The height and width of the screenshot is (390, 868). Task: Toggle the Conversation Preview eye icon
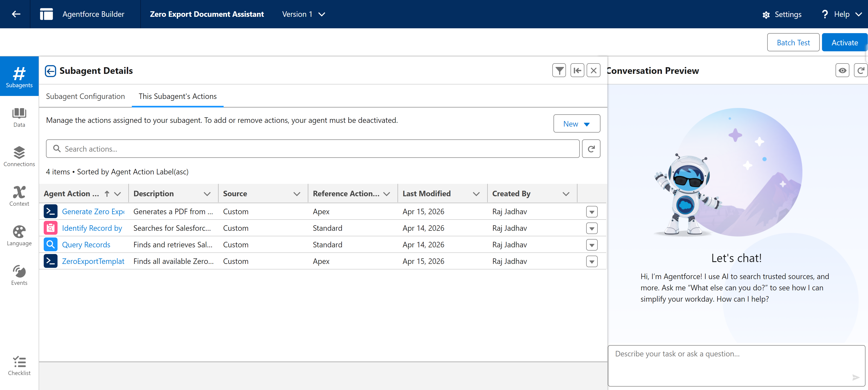point(842,70)
